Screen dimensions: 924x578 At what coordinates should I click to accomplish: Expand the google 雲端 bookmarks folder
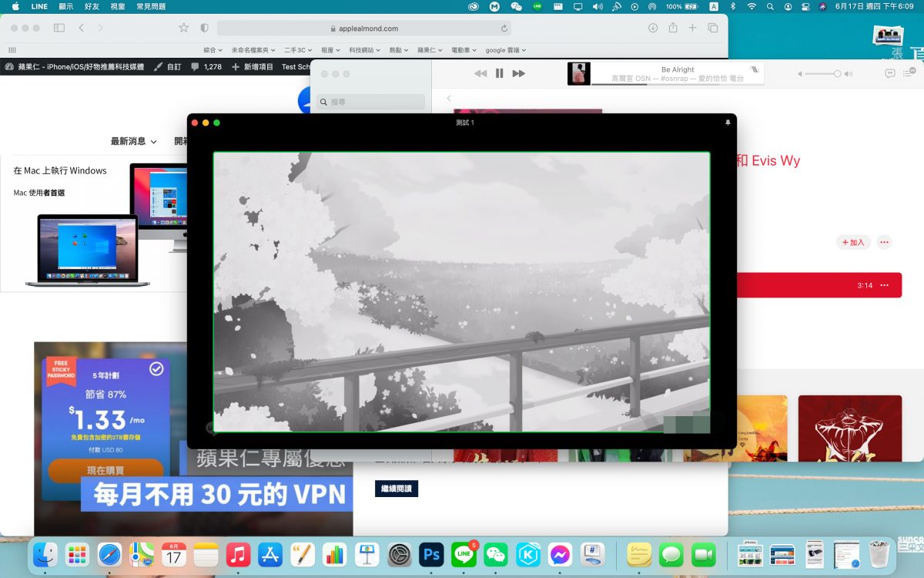point(505,50)
